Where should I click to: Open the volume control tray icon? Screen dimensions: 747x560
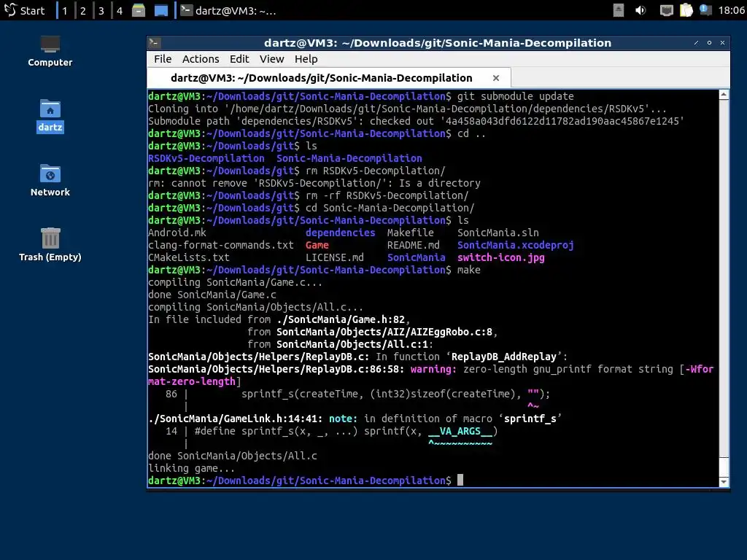[x=640, y=10]
